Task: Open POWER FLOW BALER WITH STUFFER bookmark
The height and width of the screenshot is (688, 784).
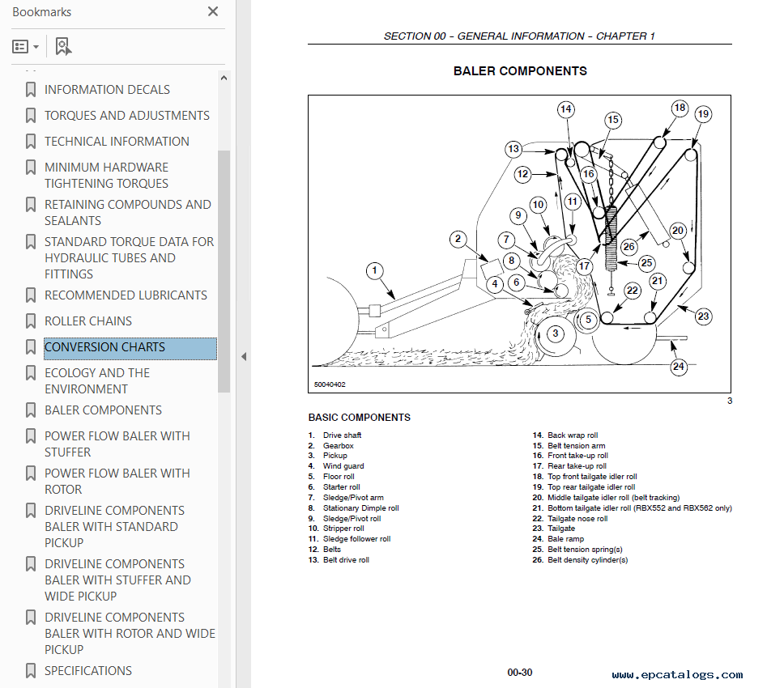Action: tap(117, 444)
